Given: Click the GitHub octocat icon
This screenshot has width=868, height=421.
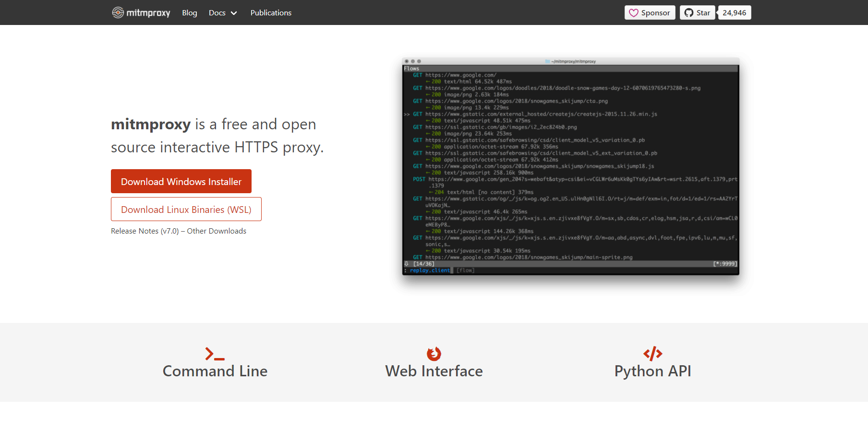Looking at the screenshot, I should click(x=689, y=13).
